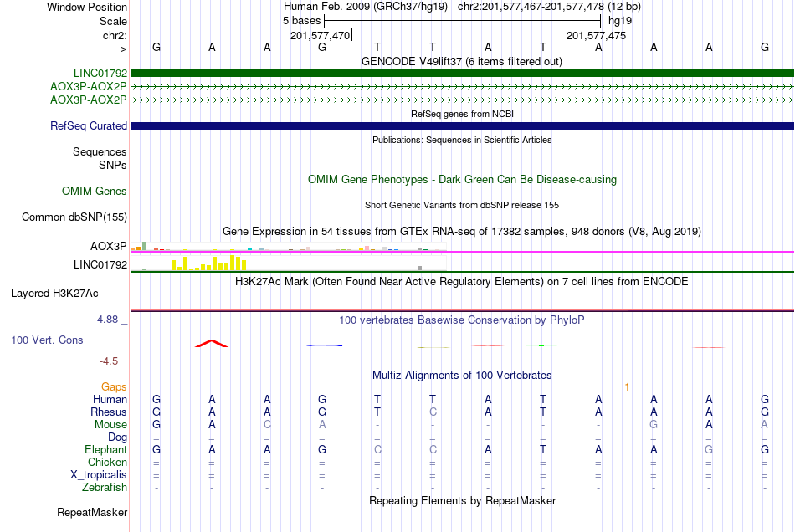Click the '100 Vert. Cons' track label

pyautogui.click(x=47, y=340)
